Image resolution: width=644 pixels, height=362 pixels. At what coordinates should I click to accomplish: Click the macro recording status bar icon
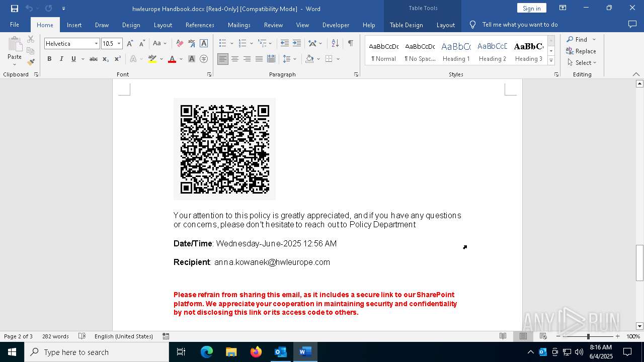pos(166,336)
